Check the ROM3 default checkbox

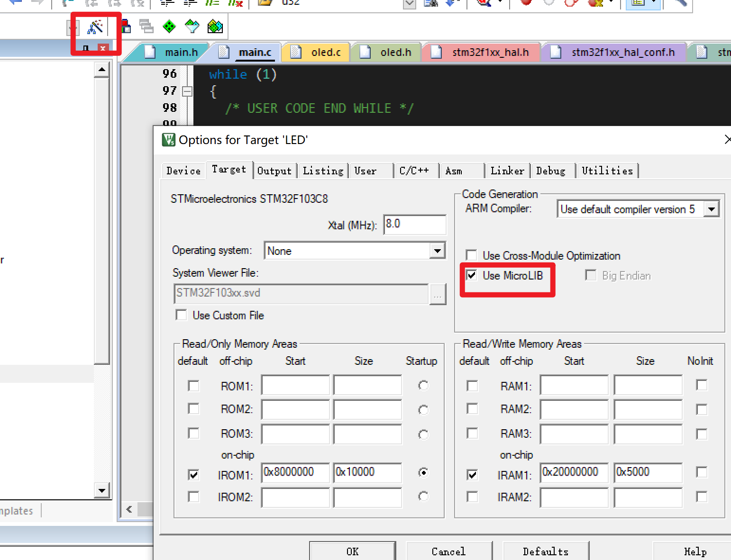(193, 433)
